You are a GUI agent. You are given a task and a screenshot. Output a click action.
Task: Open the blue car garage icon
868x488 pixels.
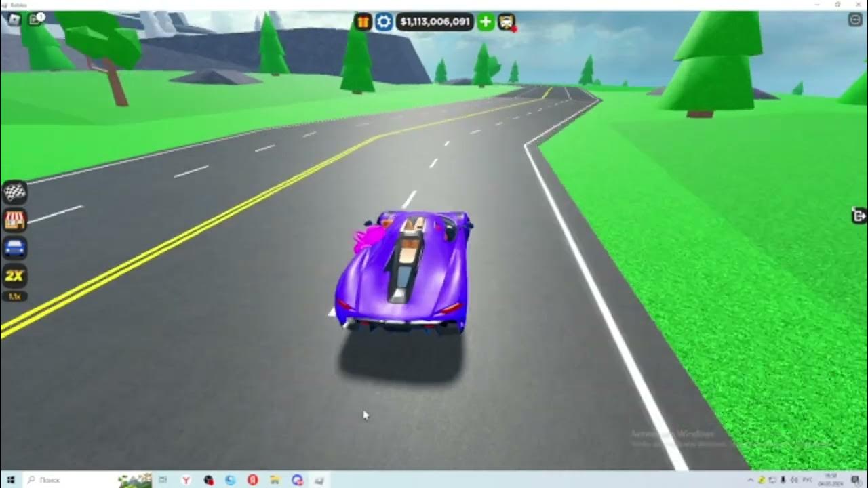click(15, 248)
